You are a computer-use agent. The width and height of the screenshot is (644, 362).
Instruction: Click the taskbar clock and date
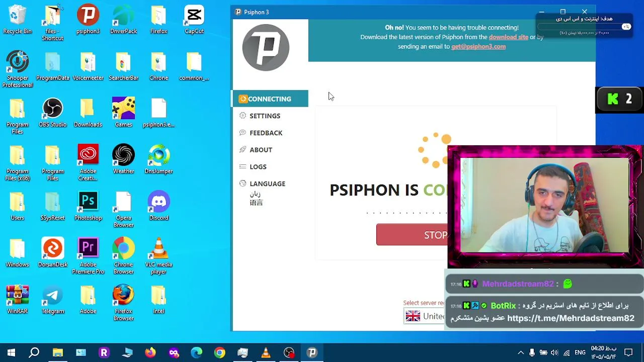coord(603,352)
